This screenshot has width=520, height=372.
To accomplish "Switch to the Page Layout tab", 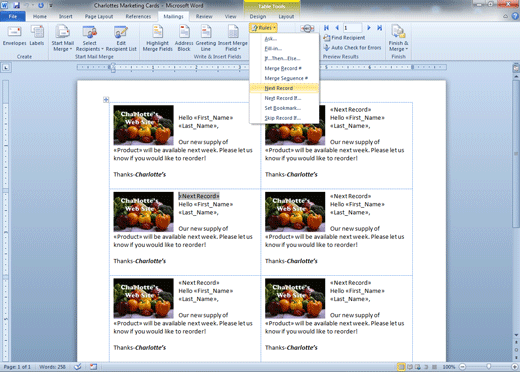I will (99, 16).
